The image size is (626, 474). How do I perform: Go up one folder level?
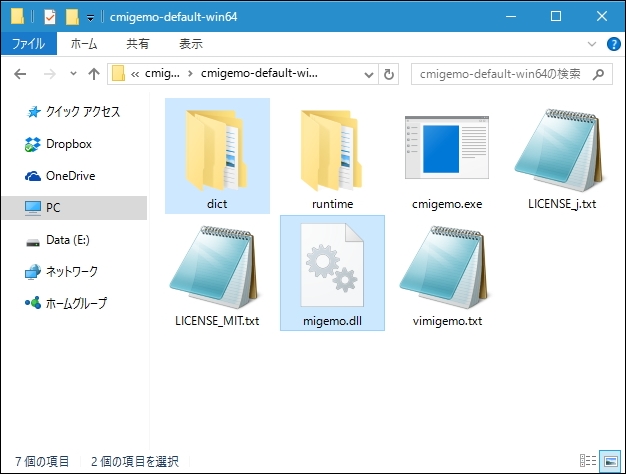94,74
